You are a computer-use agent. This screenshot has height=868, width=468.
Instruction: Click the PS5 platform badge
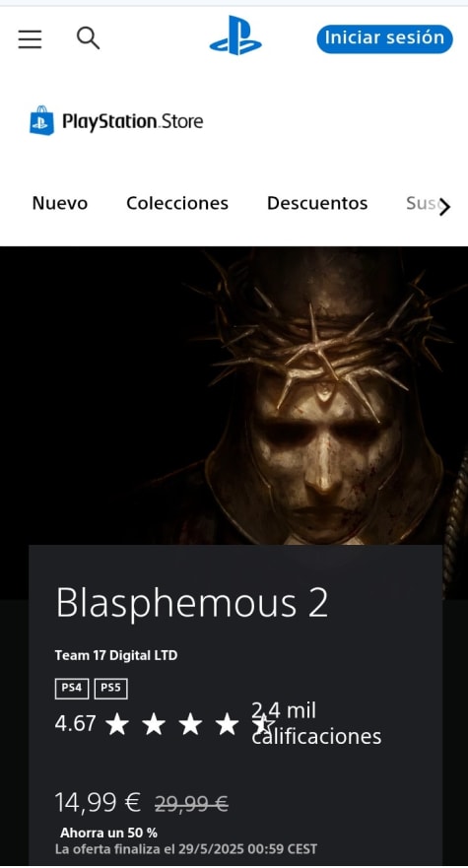pyautogui.click(x=110, y=688)
